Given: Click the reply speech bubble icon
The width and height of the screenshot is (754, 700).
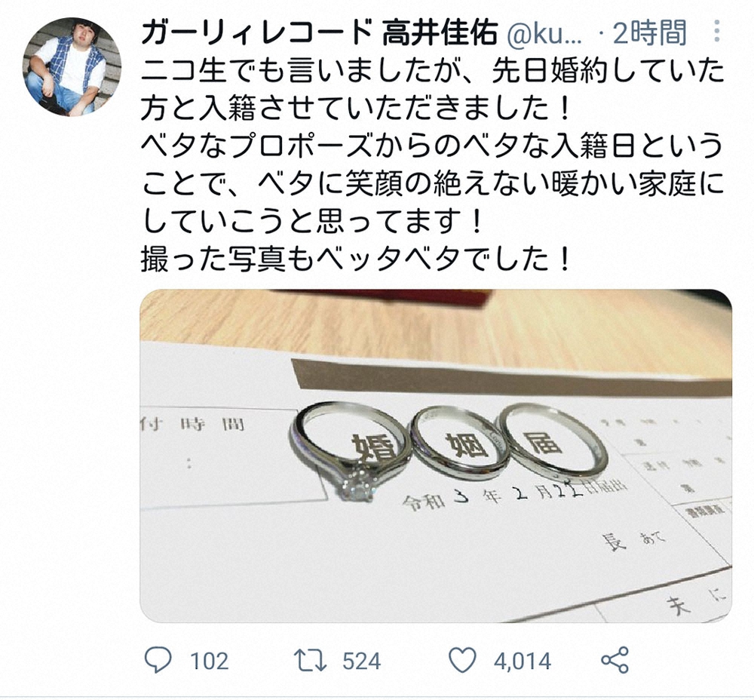Looking at the screenshot, I should (x=158, y=660).
